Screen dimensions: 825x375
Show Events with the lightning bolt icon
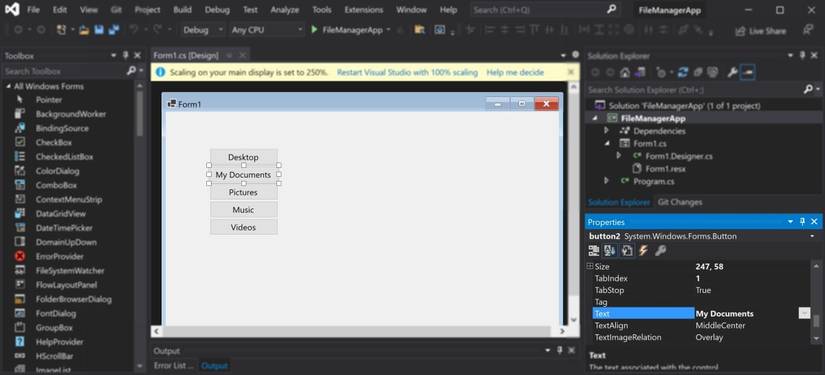click(643, 251)
